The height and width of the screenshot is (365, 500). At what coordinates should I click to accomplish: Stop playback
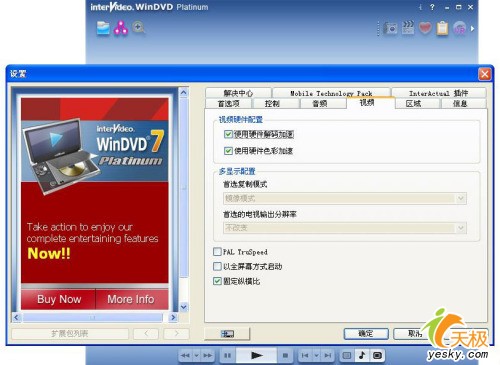[x=285, y=355]
